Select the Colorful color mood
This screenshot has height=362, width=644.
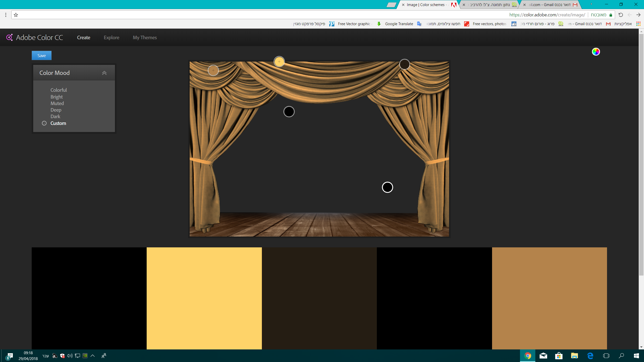coord(59,90)
